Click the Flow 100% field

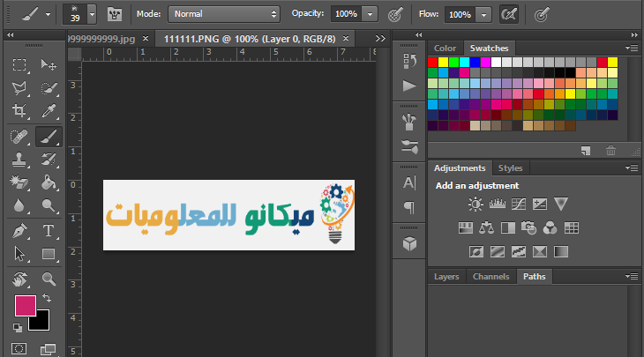click(x=460, y=15)
